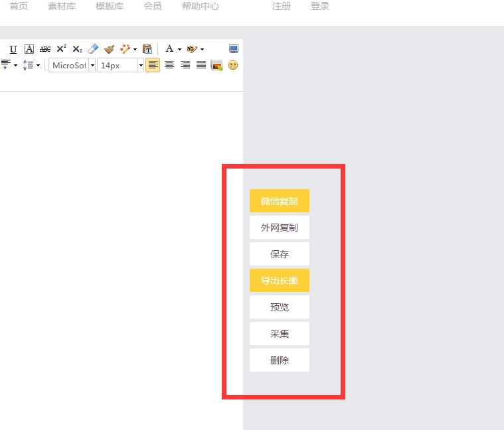The image size is (504, 430).
Task: Clear formatting with the eraser
Action: (x=93, y=49)
